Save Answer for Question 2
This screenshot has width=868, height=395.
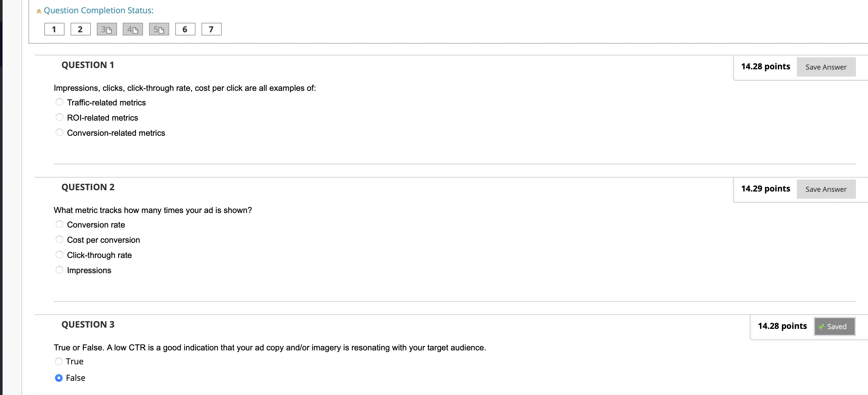[826, 189]
